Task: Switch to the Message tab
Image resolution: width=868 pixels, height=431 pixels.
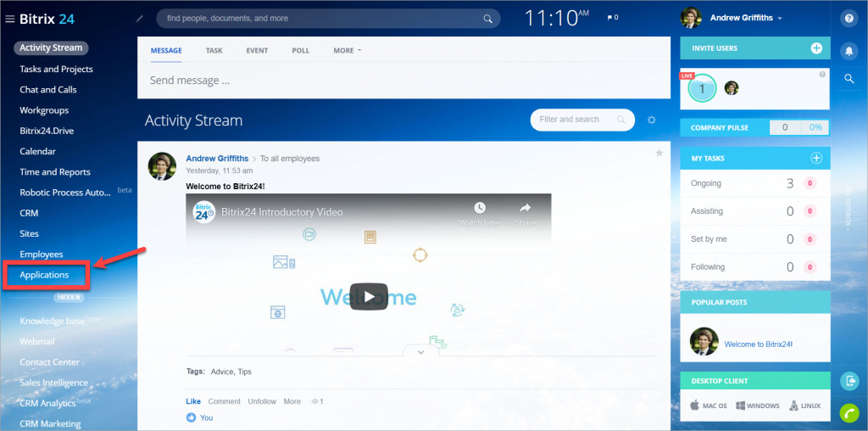Action: coord(166,50)
